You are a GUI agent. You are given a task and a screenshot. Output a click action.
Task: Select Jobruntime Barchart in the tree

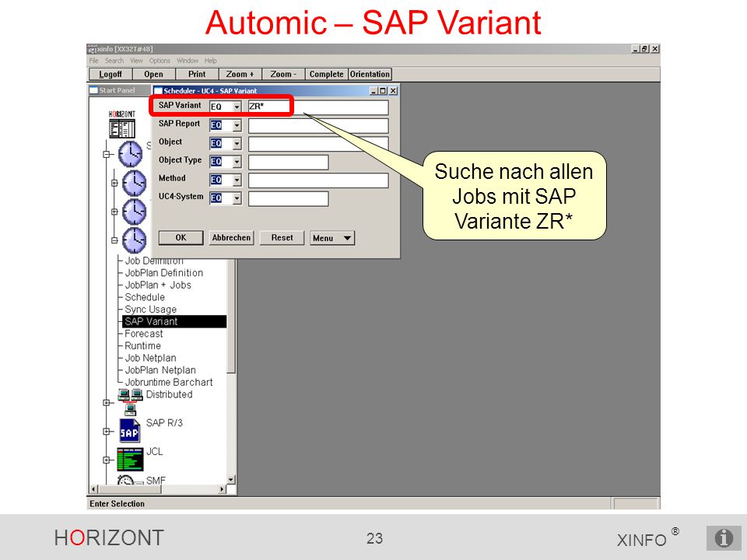point(169,383)
